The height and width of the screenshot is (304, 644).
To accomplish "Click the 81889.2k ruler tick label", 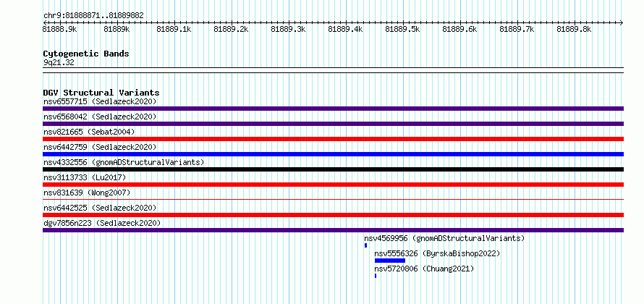I will pyautogui.click(x=232, y=29).
